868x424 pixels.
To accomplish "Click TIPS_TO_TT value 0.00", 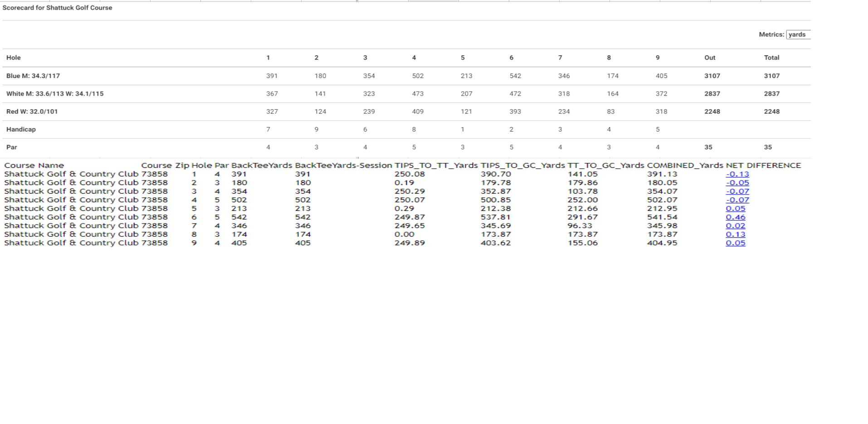I will pyautogui.click(x=404, y=234).
